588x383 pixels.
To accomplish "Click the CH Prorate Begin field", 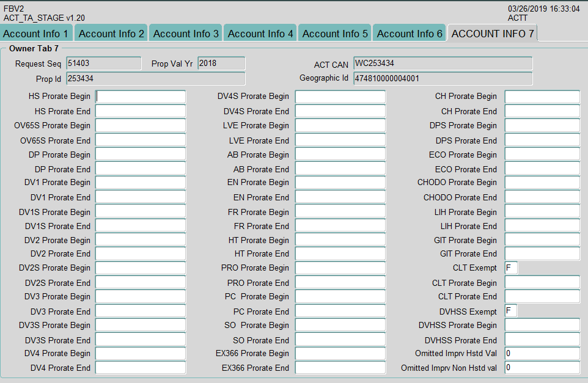I will (x=542, y=97).
